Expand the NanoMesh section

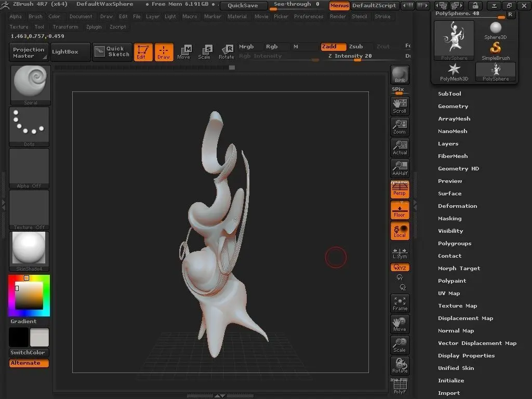pyautogui.click(x=453, y=131)
